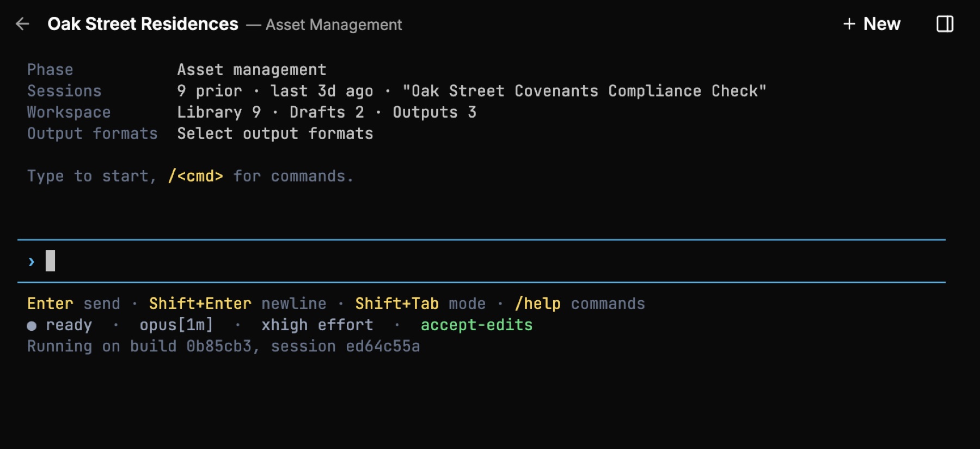Open "Library 9" workspace folder
Image resolution: width=980 pixels, height=449 pixels.
tap(219, 112)
